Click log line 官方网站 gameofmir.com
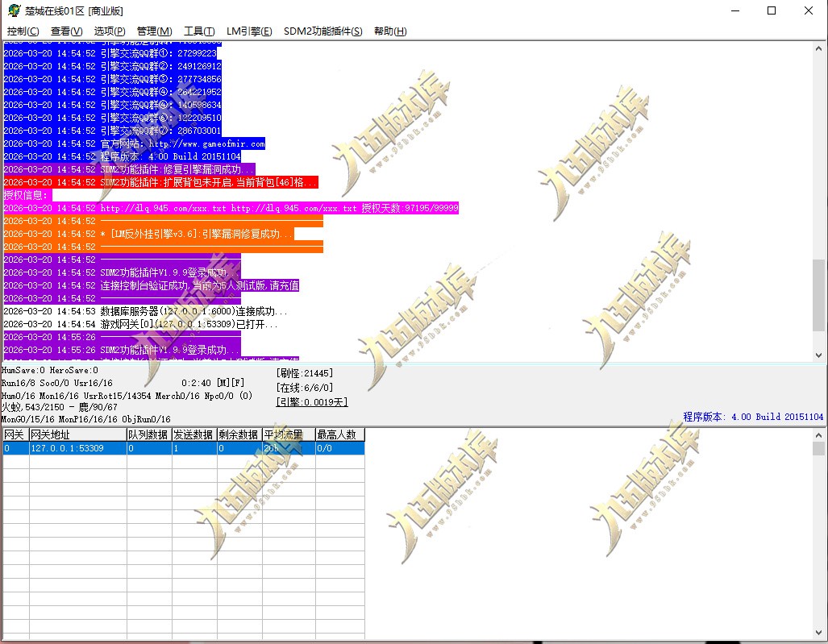The image size is (828, 644). [134, 143]
